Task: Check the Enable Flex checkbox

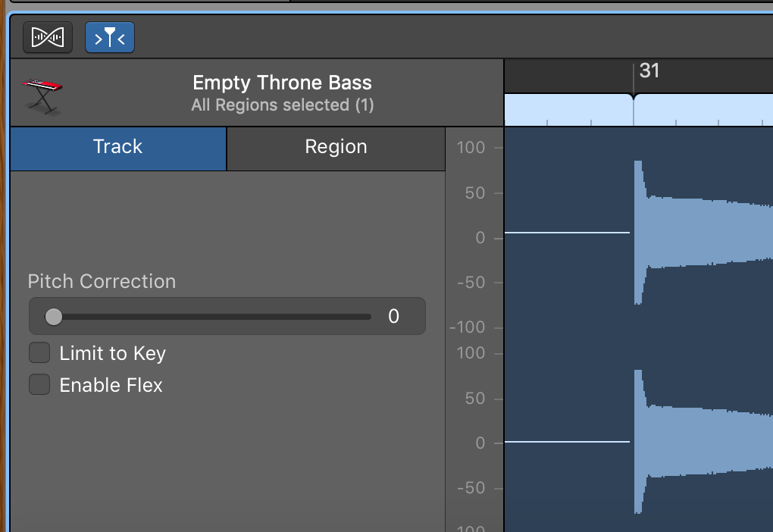Action: click(39, 385)
